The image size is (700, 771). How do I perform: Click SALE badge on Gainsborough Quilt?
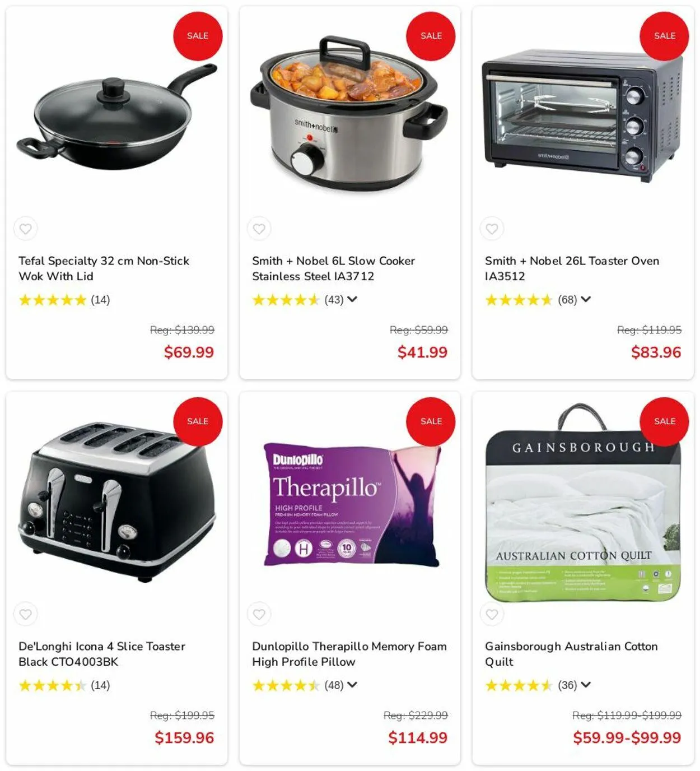coord(664,421)
